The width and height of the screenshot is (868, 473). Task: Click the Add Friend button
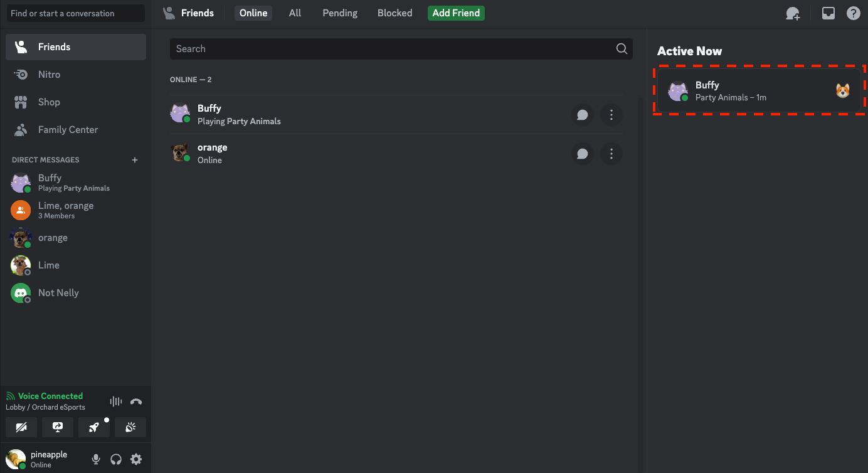coord(456,13)
